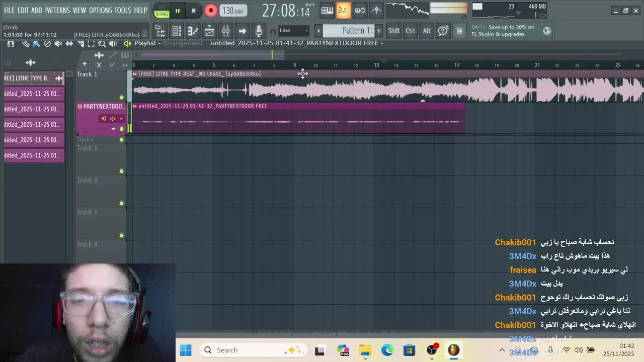
Task: Toggle the playlist snap magnet icon
Action: point(11,44)
